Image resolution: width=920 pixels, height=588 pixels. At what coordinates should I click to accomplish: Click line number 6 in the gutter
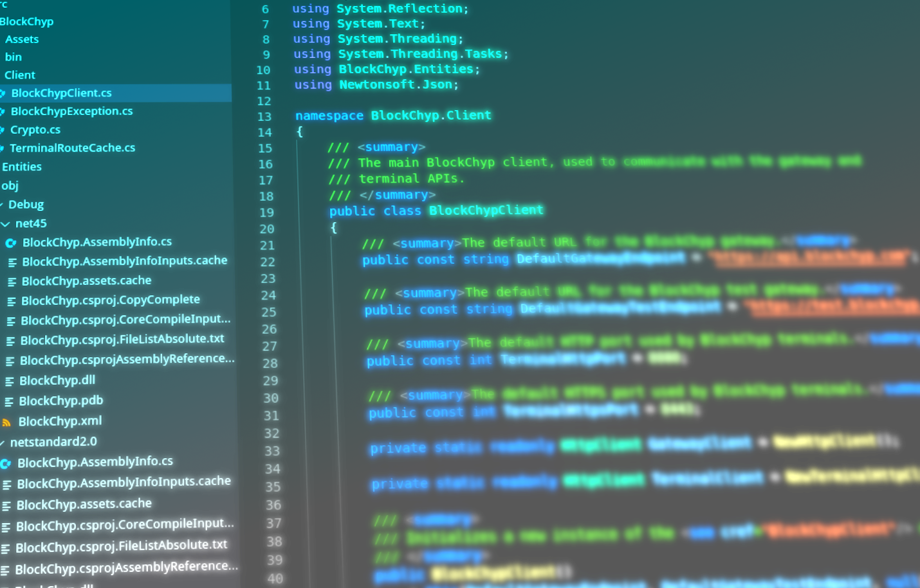[265, 10]
